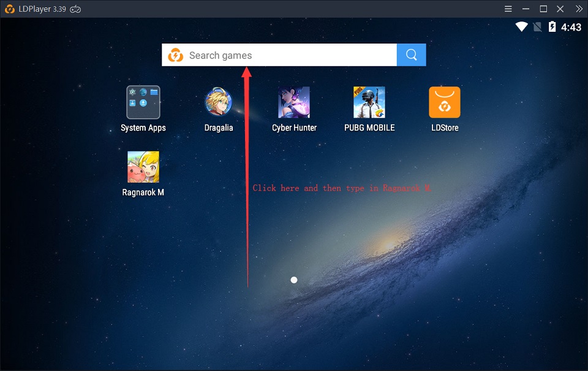Focus the Search games input field
The width and height of the screenshot is (588, 371).
point(279,55)
